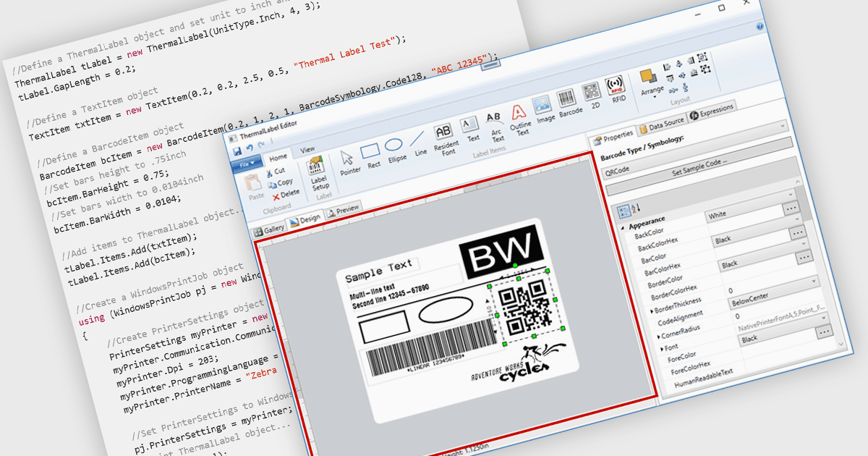
Task: Click the Undo arrow in quick access toolbar
Action: tap(250, 148)
